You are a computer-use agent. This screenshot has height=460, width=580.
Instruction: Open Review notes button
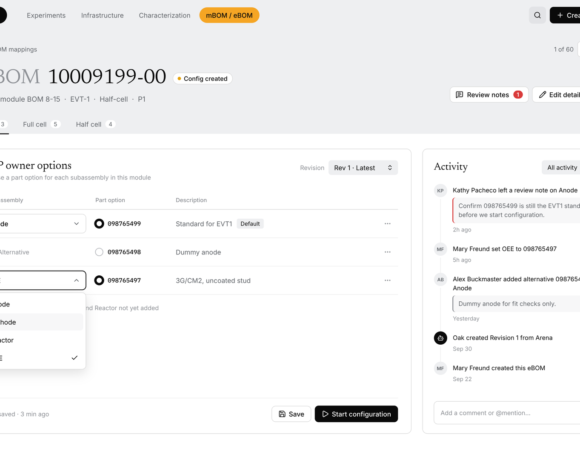point(489,95)
